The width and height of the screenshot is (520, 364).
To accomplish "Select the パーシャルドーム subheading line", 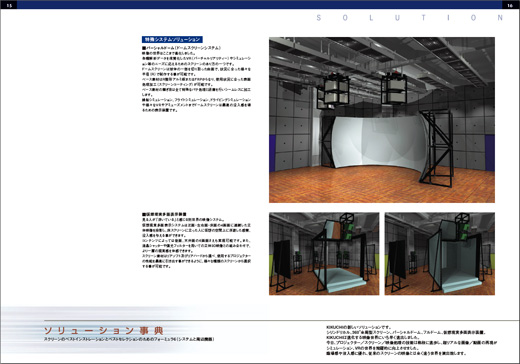I will pyautogui.click(x=181, y=48).
